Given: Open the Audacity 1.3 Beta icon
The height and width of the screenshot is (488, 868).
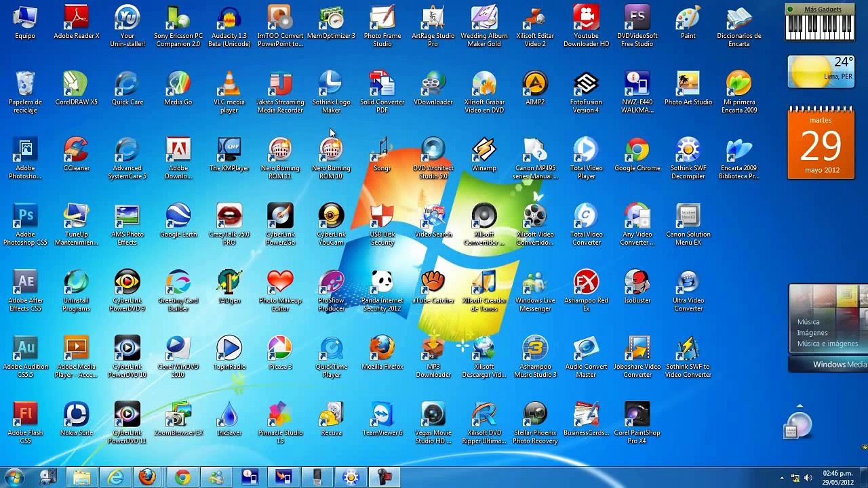Looking at the screenshot, I should [x=229, y=26].
